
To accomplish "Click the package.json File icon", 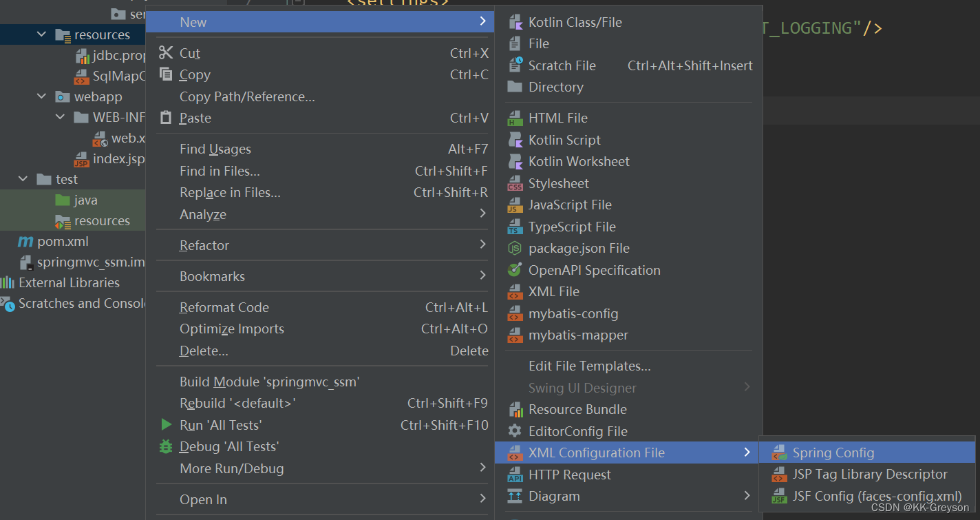I will click(x=515, y=248).
